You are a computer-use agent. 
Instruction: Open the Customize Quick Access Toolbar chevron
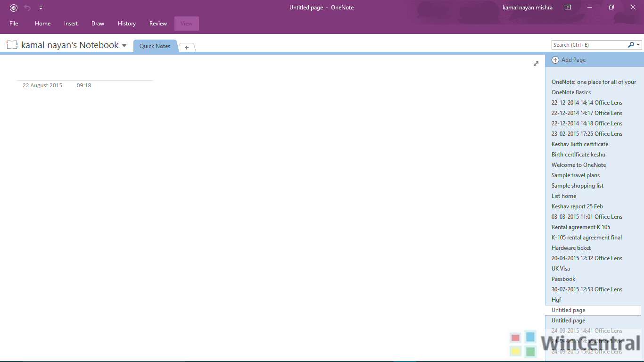click(41, 8)
